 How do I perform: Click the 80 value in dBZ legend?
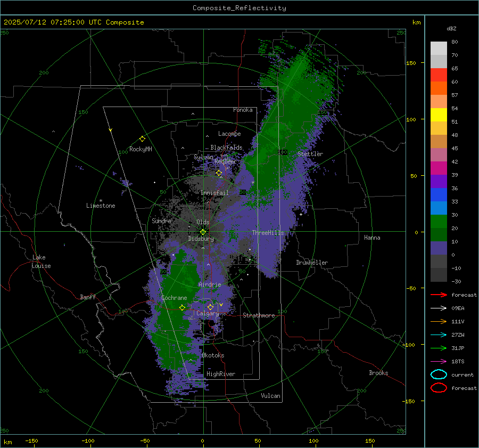click(455, 42)
